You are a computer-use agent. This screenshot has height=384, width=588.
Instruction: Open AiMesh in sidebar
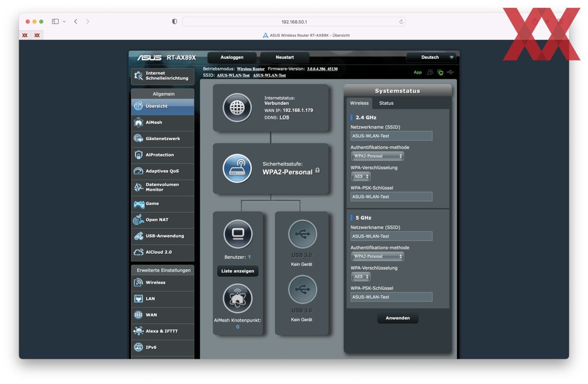(x=163, y=123)
